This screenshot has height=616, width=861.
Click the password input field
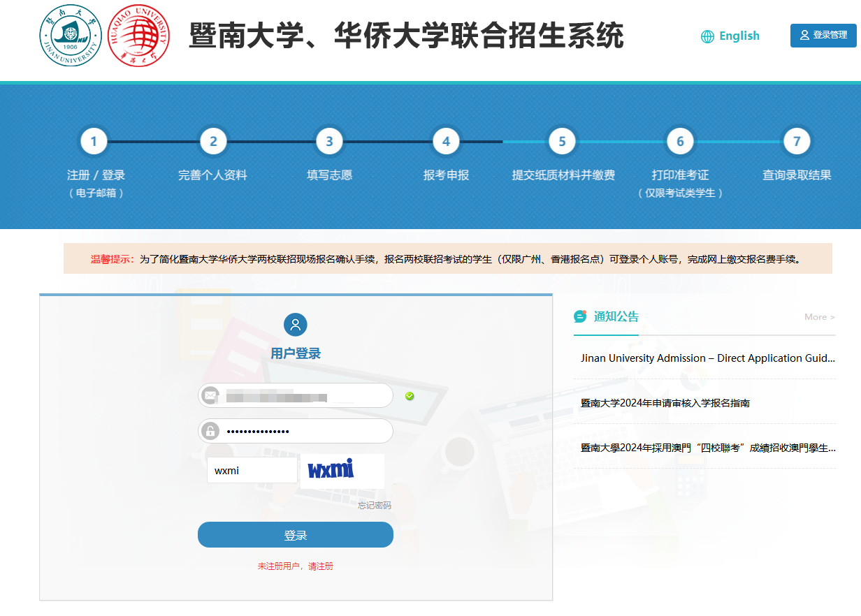[296, 431]
